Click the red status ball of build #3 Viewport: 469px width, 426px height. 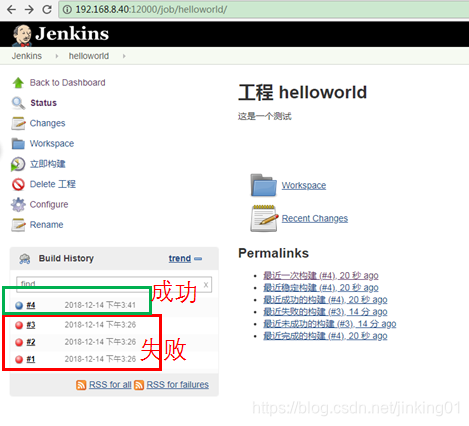19,325
